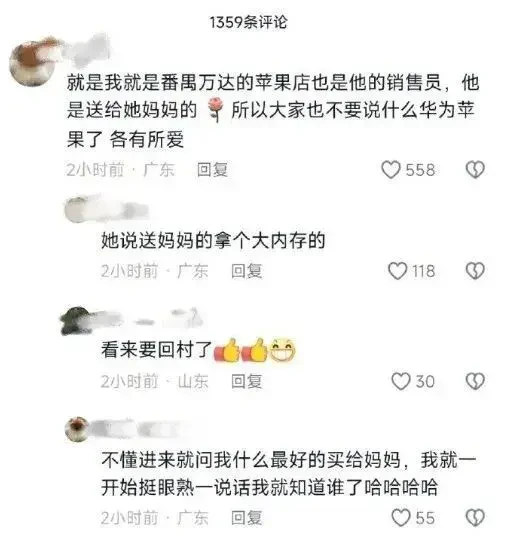Viewport: 508px width, 536px height.
Task: Tap the 558 like count
Action: click(x=420, y=170)
